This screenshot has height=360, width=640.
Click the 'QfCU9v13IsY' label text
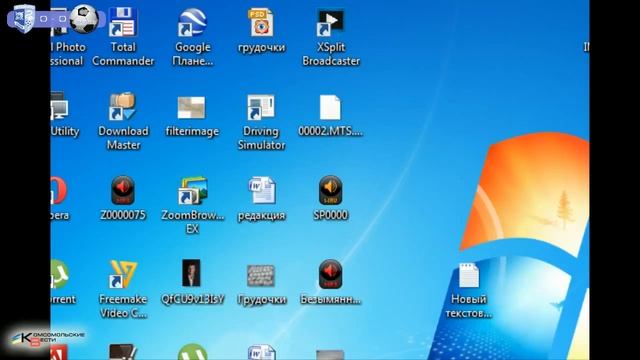pos(192,299)
